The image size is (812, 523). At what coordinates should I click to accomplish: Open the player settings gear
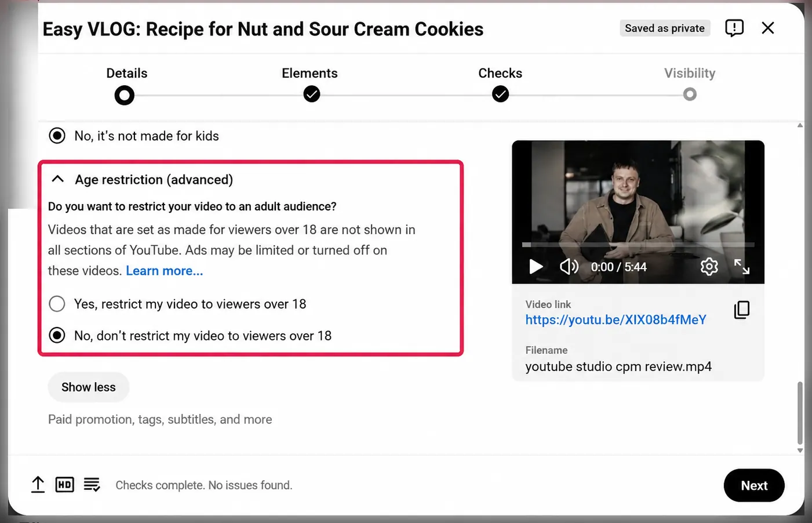click(x=709, y=267)
